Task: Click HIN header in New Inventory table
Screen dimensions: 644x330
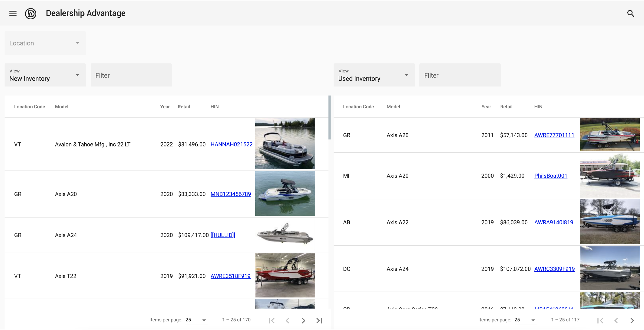Action: coord(214,107)
